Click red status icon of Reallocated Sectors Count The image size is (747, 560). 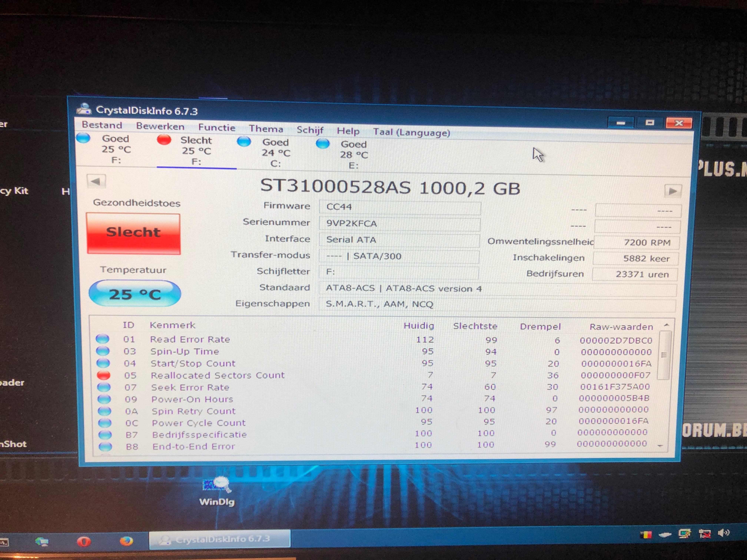click(103, 375)
